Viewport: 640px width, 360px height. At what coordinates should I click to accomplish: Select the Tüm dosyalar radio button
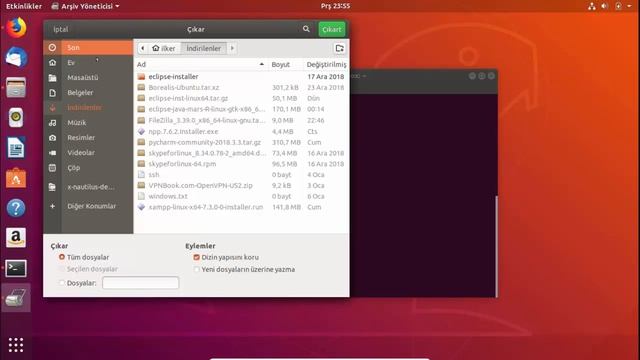[62, 257]
